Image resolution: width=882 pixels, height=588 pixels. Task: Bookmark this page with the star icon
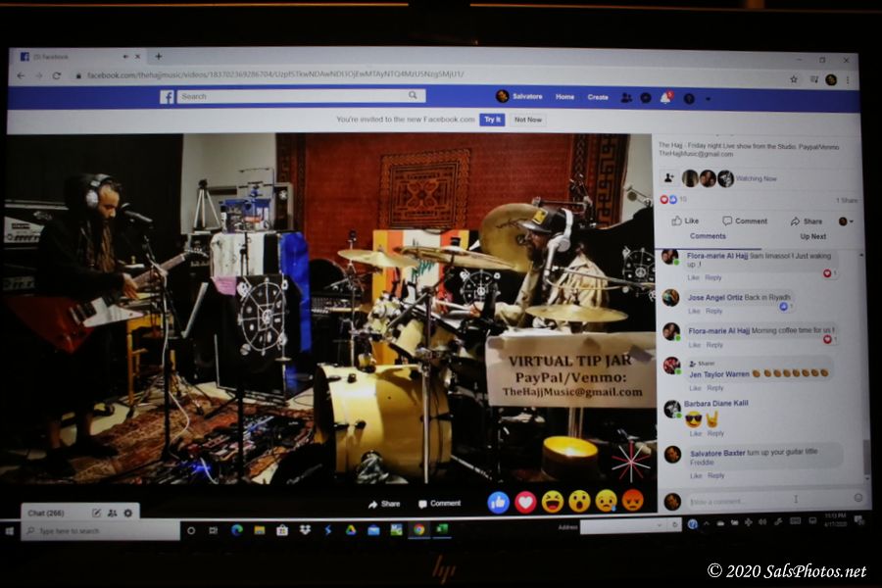point(793,77)
